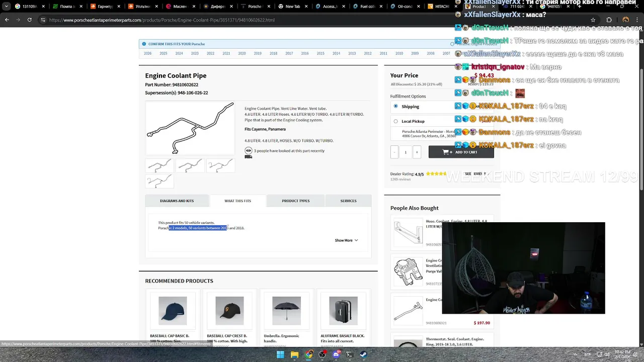Select the fourth pipe thumbnail on second row
The image size is (644, 362).
(159, 181)
